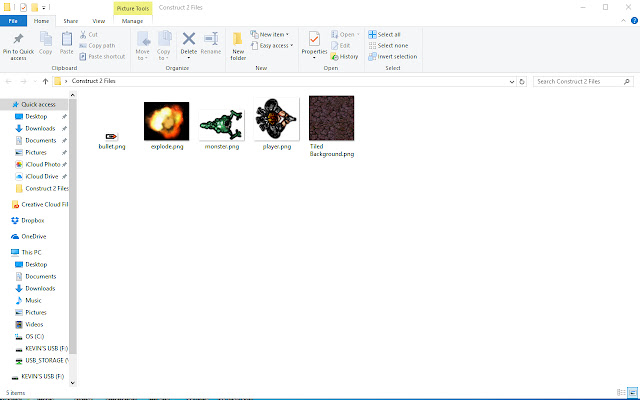Select the monster.png thumbnail
This screenshot has width=640, height=400.
coord(222,124)
